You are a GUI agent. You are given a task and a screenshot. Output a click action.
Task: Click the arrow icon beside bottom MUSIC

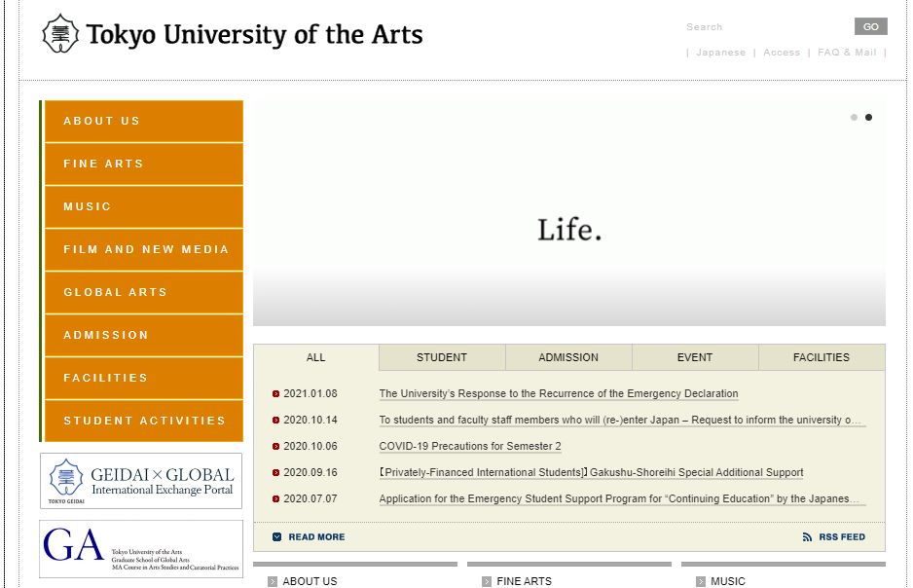[x=701, y=581]
